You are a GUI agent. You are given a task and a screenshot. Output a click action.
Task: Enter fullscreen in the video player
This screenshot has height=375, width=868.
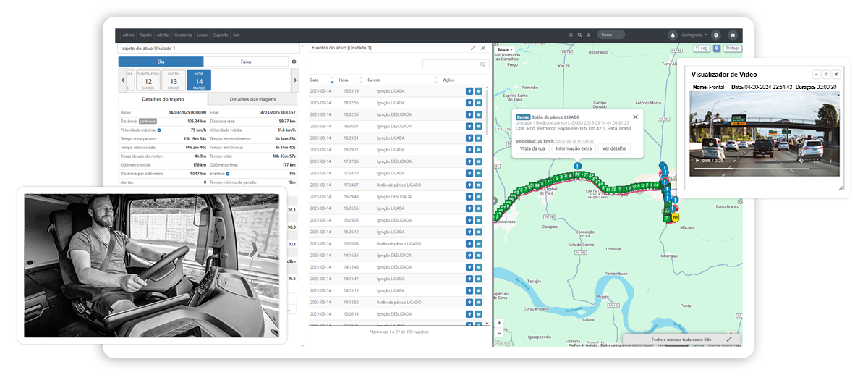(x=815, y=160)
